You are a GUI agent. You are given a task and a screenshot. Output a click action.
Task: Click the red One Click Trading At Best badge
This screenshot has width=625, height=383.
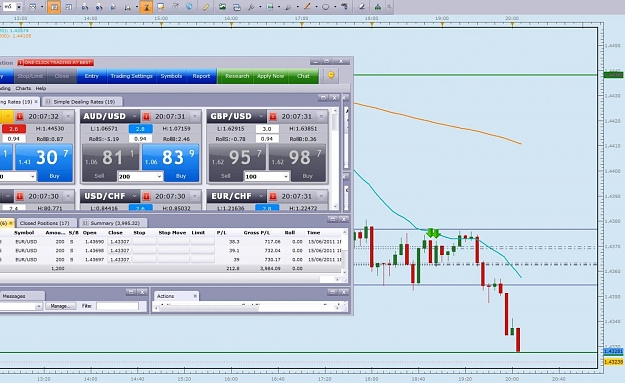55,63
